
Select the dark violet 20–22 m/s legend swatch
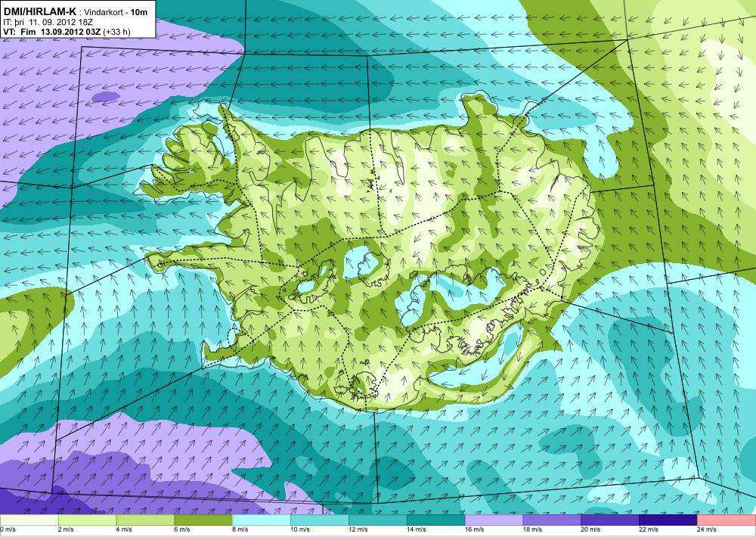click(610, 520)
